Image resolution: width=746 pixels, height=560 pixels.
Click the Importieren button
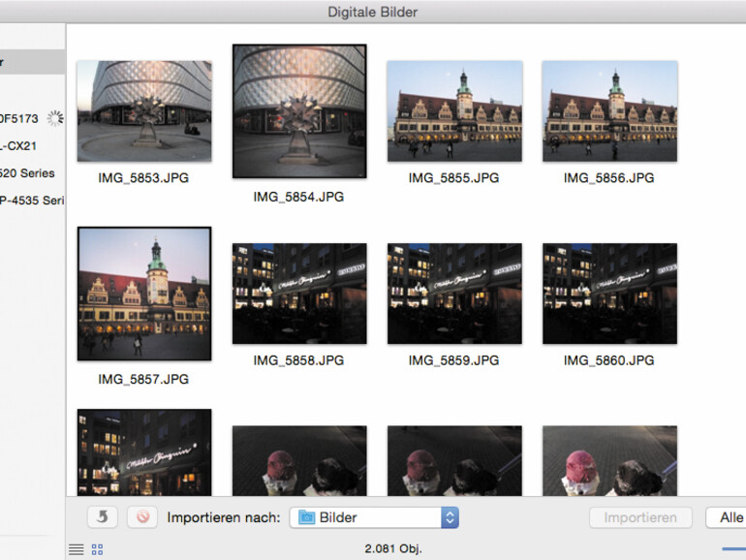pos(640,517)
